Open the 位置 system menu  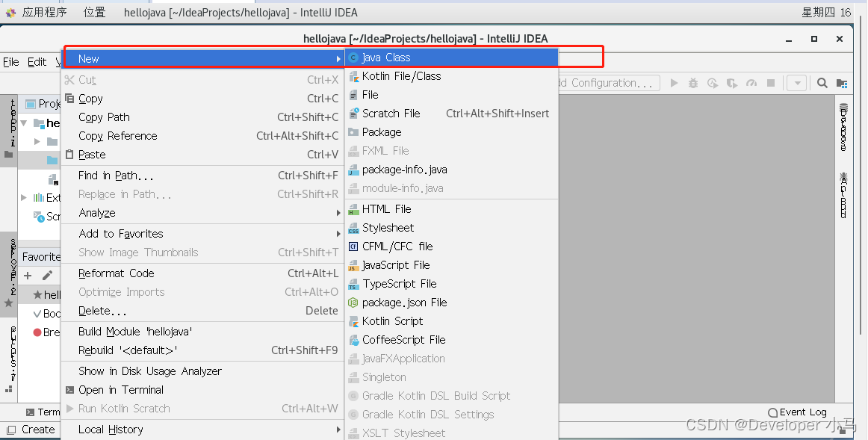pos(94,12)
